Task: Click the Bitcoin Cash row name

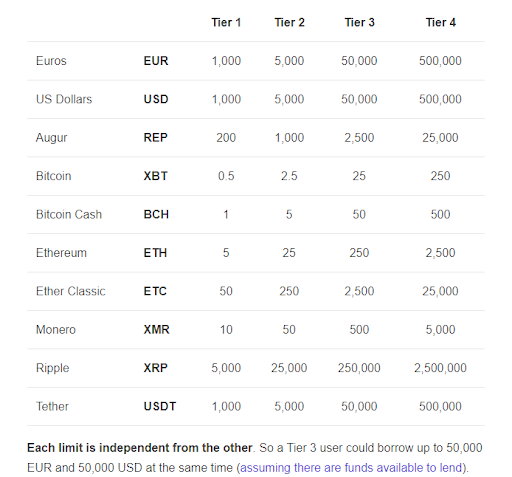Action: point(69,214)
